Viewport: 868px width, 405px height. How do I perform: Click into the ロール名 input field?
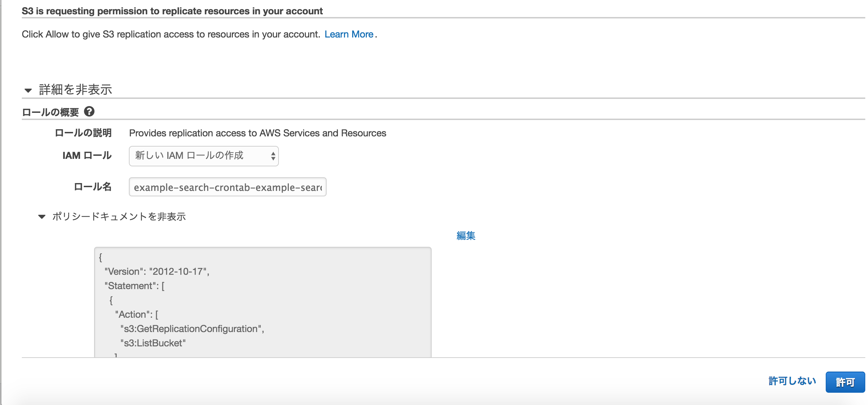tap(227, 187)
